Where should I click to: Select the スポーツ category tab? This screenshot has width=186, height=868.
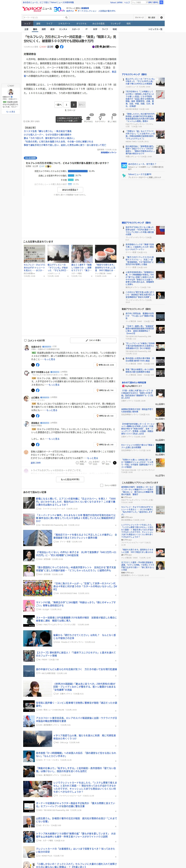[76, 29]
